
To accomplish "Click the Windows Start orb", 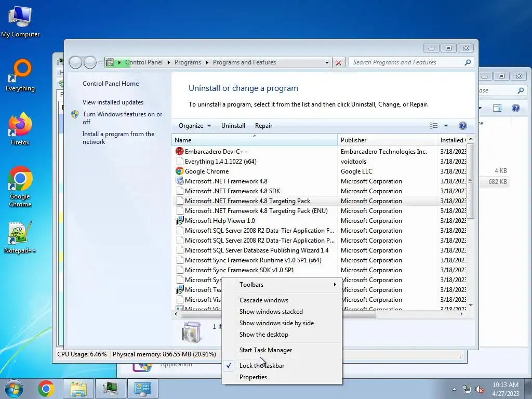I will click(x=14, y=389).
